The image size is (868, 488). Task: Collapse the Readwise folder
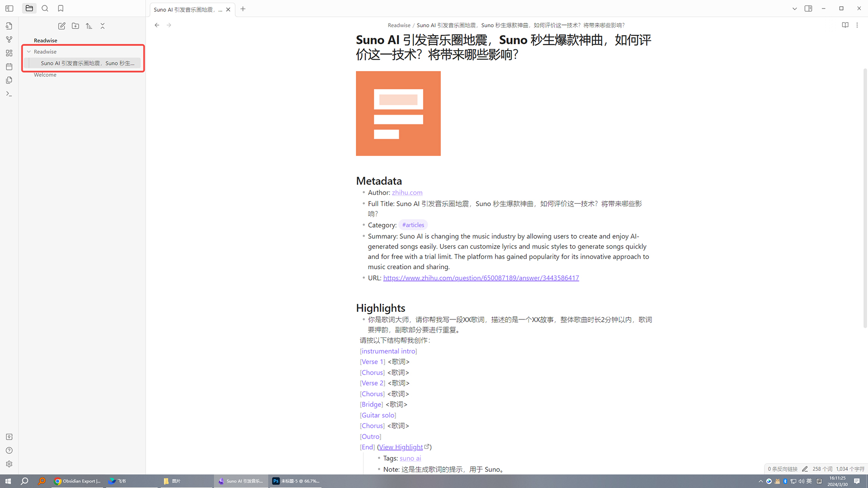pyautogui.click(x=29, y=52)
